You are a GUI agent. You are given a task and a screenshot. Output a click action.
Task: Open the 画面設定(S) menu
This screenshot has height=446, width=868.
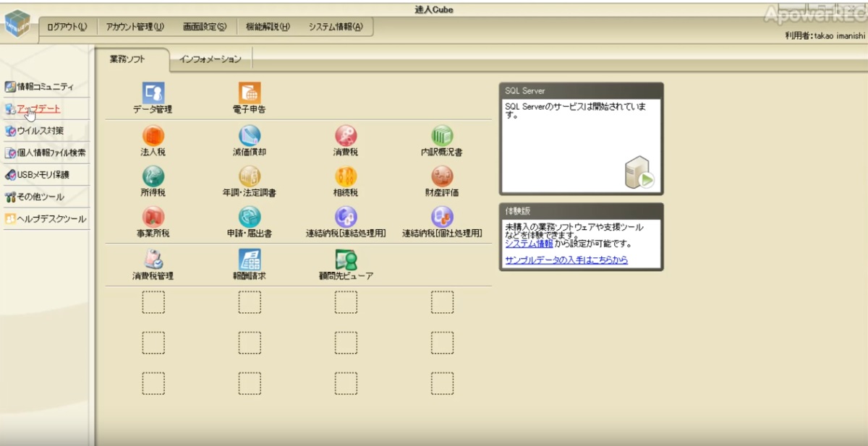point(205,27)
